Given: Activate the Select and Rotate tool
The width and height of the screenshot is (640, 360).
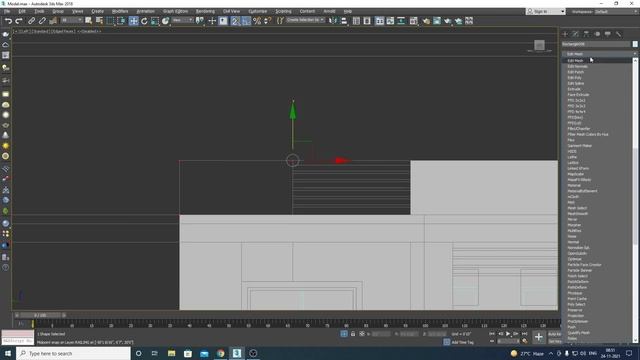Looking at the screenshot, I should tap(144, 21).
